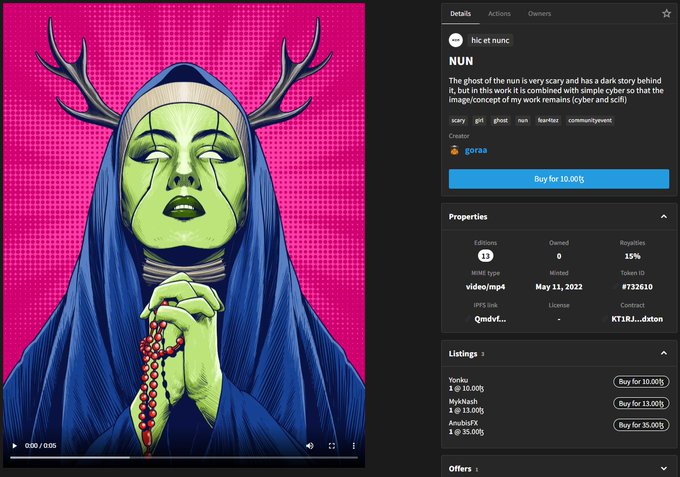Select the communityevent tag
Viewport: 680px width, 477px height.
[590, 121]
